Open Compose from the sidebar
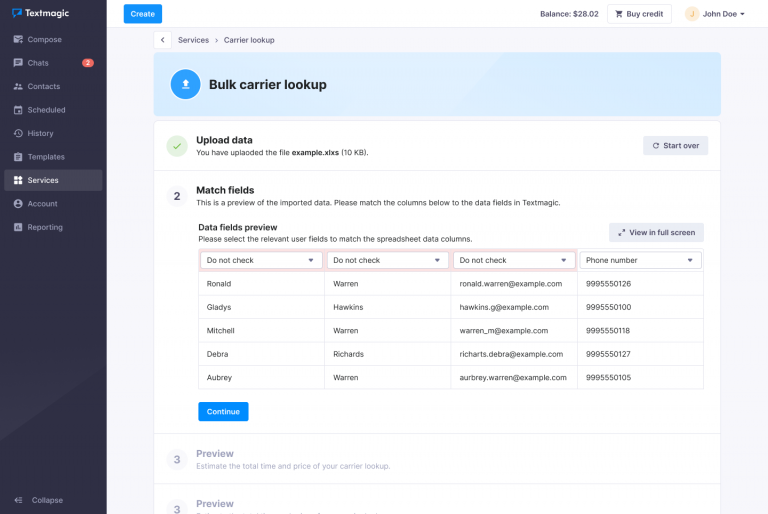768x514 pixels. click(x=44, y=40)
